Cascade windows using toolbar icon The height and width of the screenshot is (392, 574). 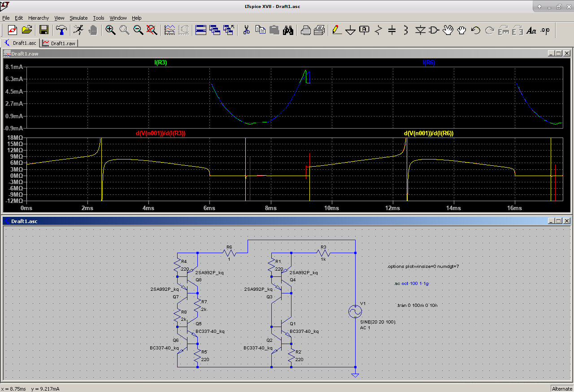[215, 30]
